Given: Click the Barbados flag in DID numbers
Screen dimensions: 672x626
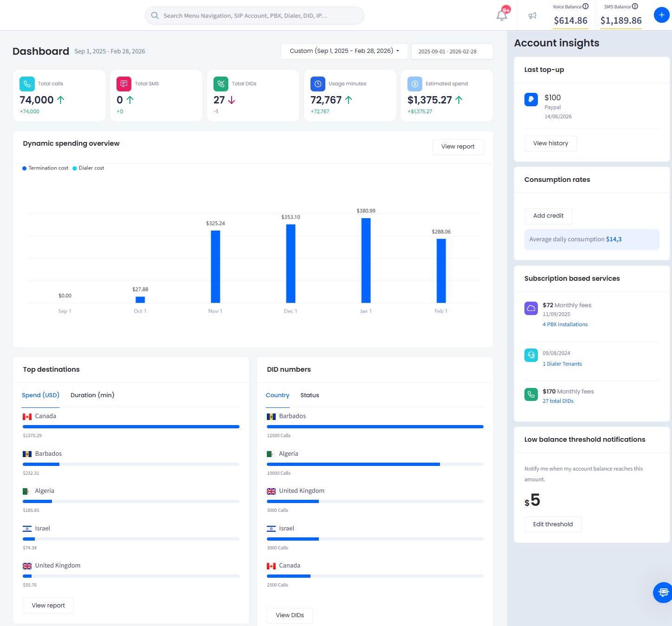Looking at the screenshot, I should click(x=271, y=417).
